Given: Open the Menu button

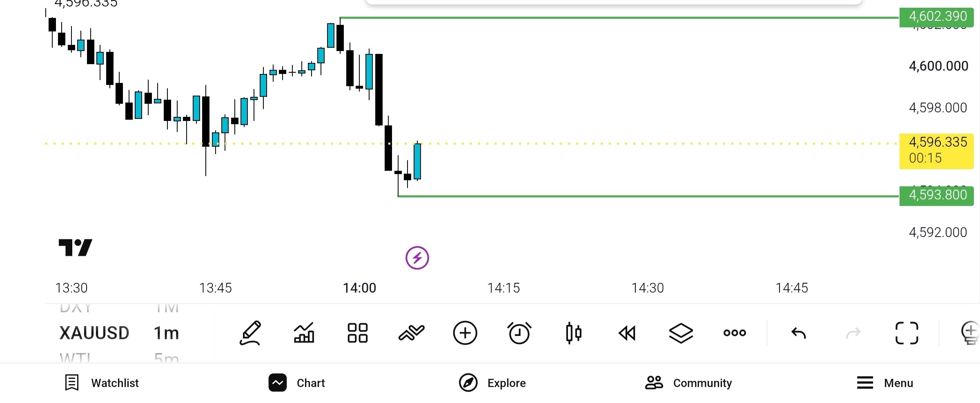Looking at the screenshot, I should (885, 383).
